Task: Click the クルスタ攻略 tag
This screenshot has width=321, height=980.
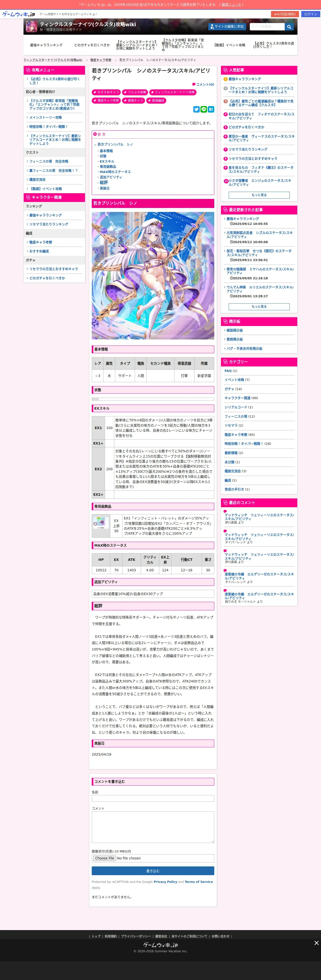Action: 135,92
